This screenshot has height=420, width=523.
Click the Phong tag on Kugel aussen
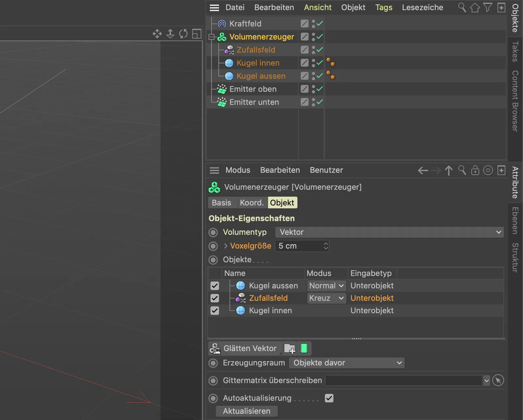click(331, 75)
